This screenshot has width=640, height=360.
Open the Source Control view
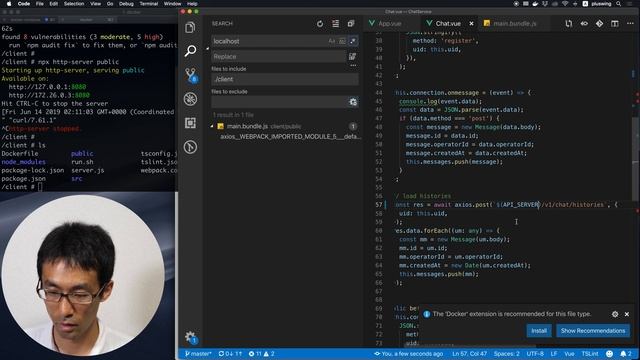[x=190, y=75]
